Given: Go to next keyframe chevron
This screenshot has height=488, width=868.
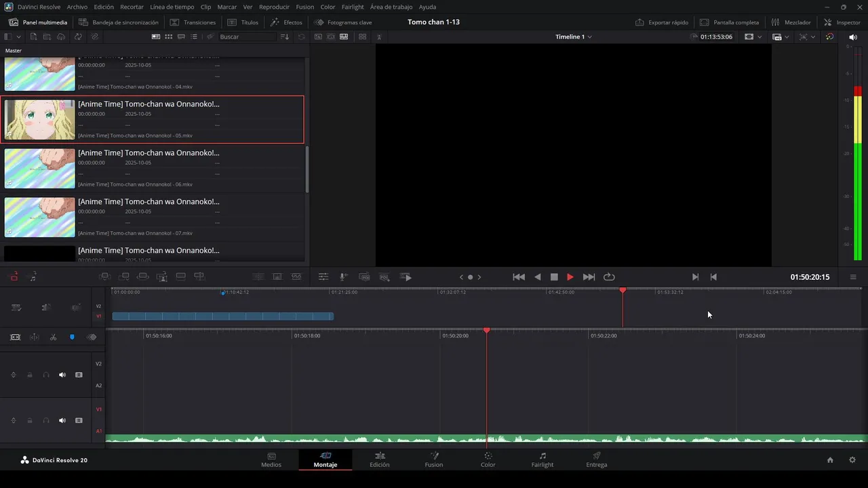Looking at the screenshot, I should click(479, 277).
